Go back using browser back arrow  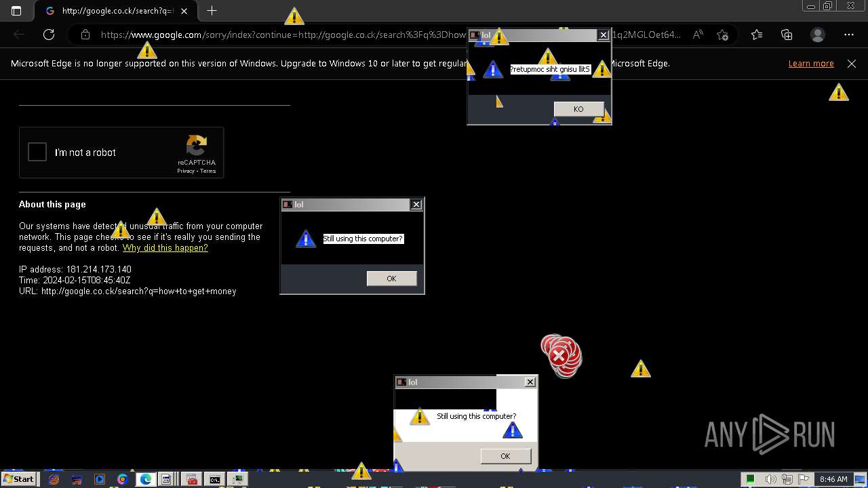point(19,35)
